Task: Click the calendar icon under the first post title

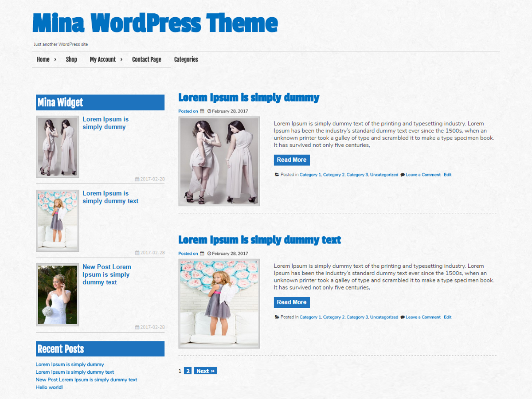Action: pos(202,111)
